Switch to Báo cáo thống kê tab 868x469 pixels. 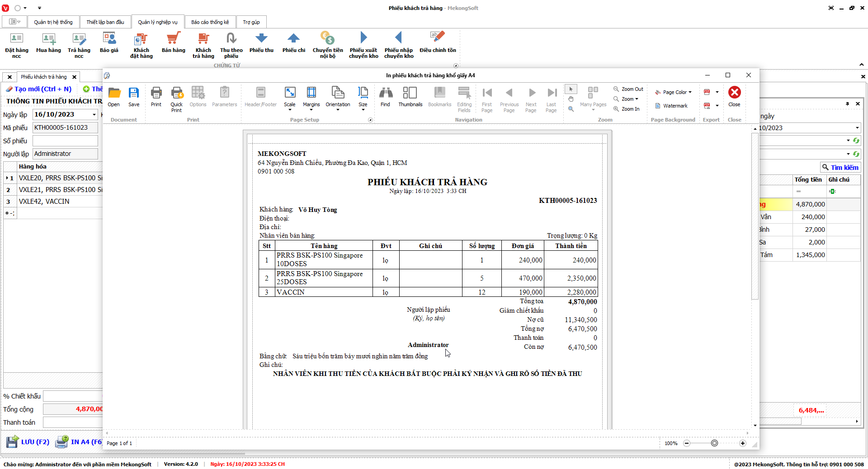click(210, 22)
